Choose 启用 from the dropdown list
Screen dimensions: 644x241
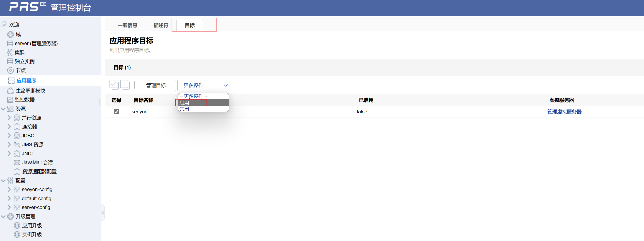coord(204,103)
